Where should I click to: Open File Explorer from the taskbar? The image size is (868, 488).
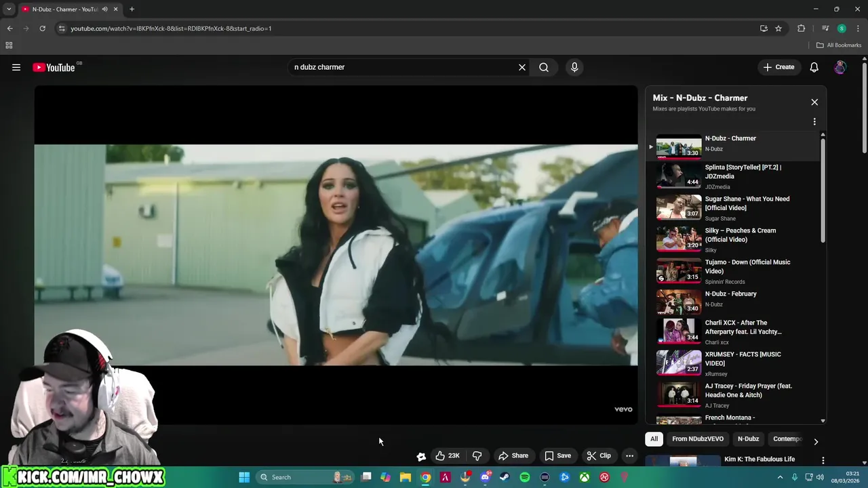click(x=406, y=477)
